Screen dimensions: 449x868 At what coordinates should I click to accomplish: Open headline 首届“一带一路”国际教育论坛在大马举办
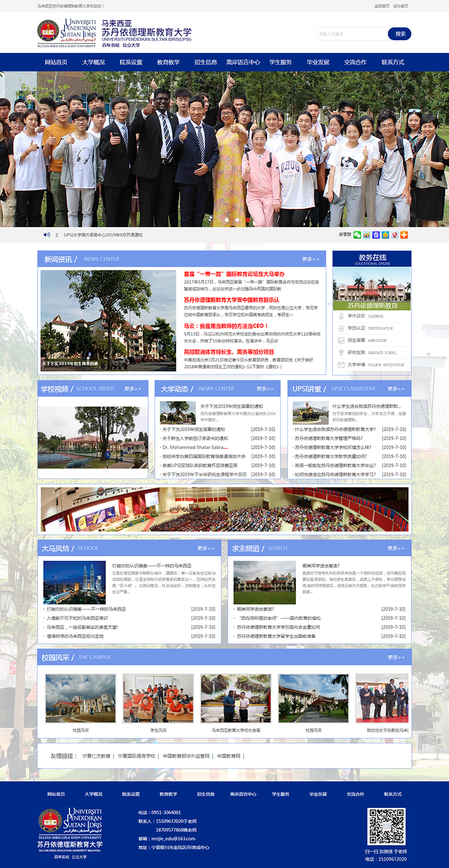[x=234, y=274]
